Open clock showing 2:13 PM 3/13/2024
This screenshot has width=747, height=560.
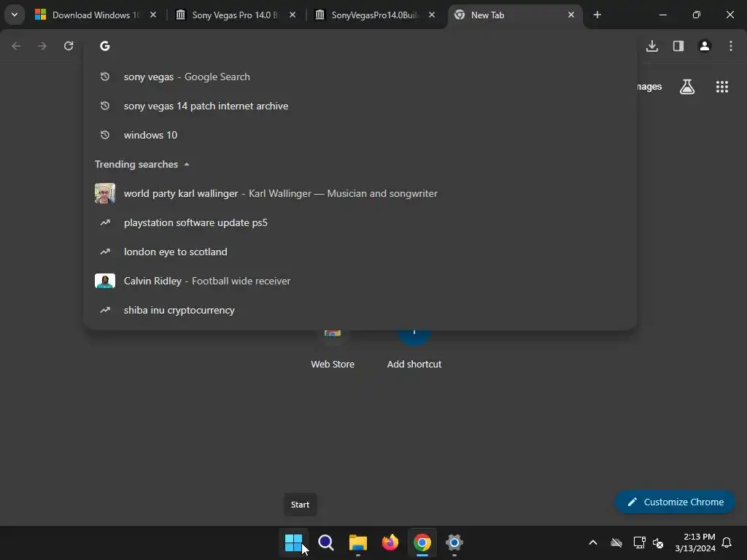click(x=695, y=542)
